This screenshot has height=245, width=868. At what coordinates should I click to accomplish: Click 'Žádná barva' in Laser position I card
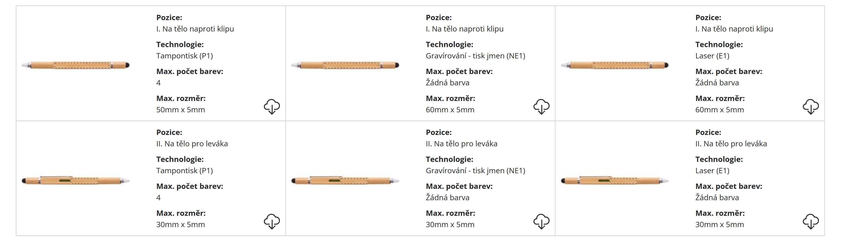[x=717, y=83]
